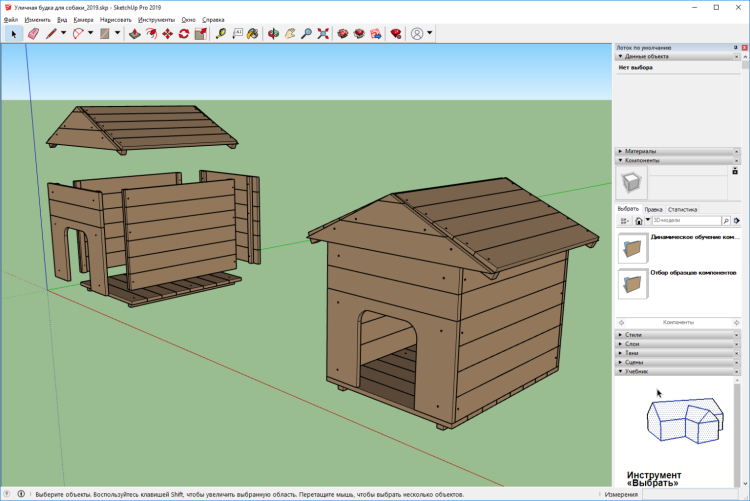This screenshot has height=501, width=750.
Task: Open the Line tool dropdown arrow
Action: tap(63, 33)
